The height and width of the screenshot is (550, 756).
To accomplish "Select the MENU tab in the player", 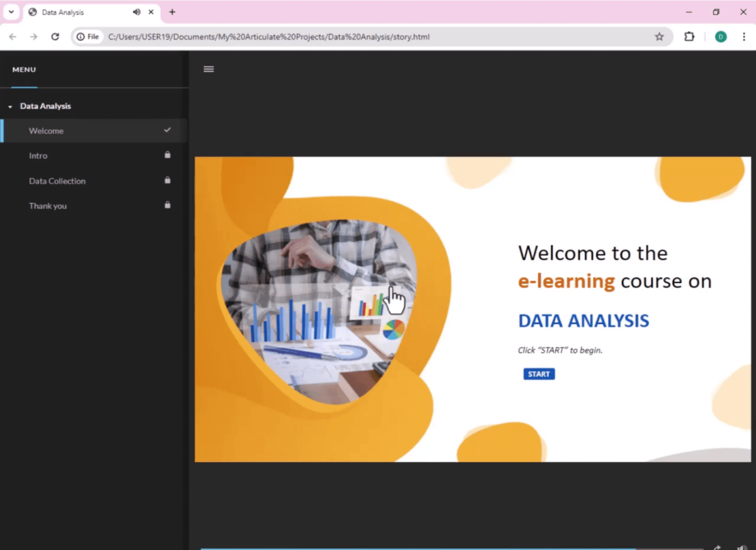I will (x=23, y=69).
